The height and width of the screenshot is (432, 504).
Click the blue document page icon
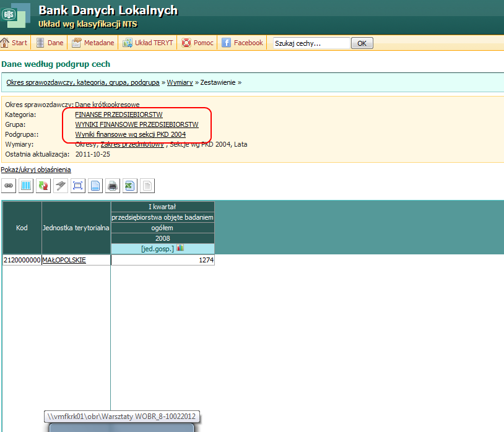click(95, 186)
